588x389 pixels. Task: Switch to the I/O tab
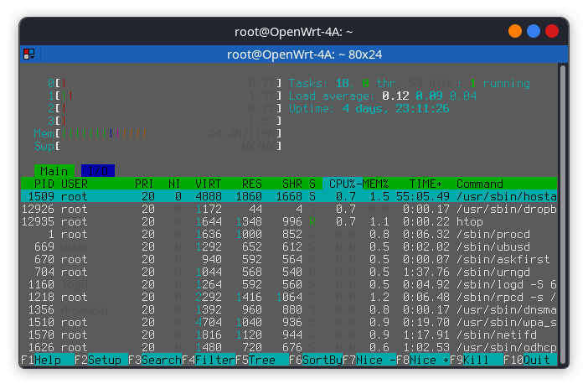(98, 171)
